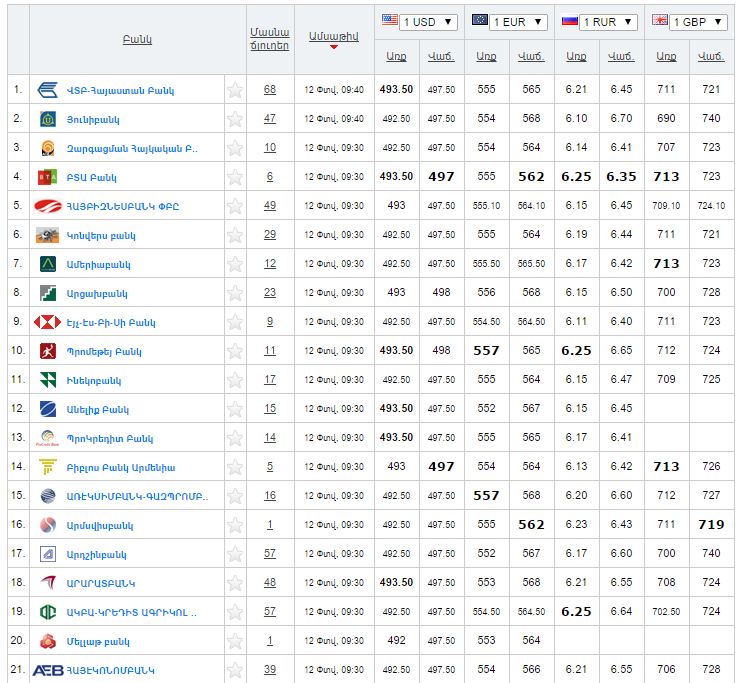Screen dimensions: 736x683
Task: Expand the 1 GBP currency dropdown
Action: point(688,22)
